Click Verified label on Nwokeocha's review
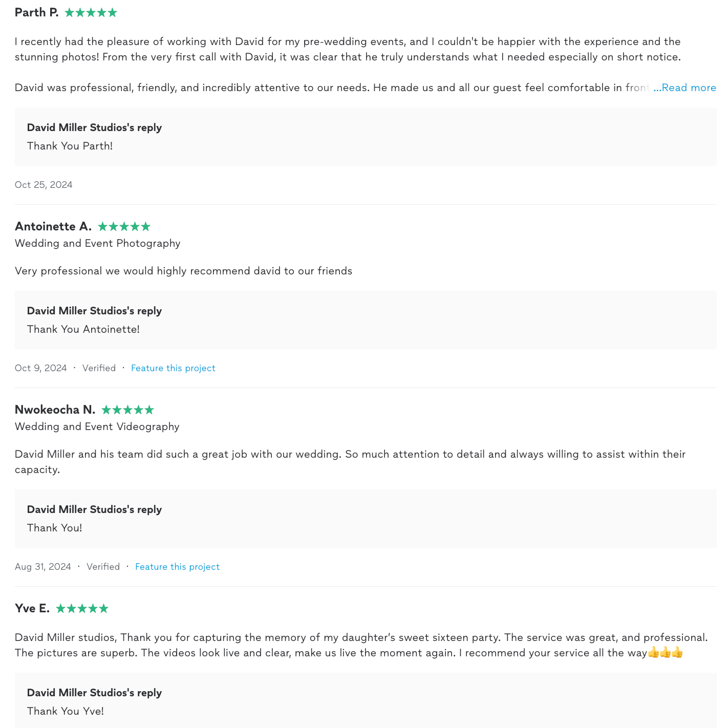 103,567
